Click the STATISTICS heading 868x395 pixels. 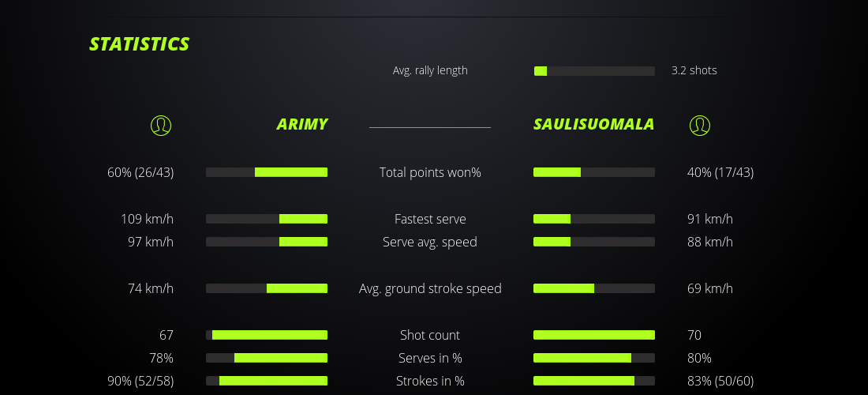click(x=140, y=44)
